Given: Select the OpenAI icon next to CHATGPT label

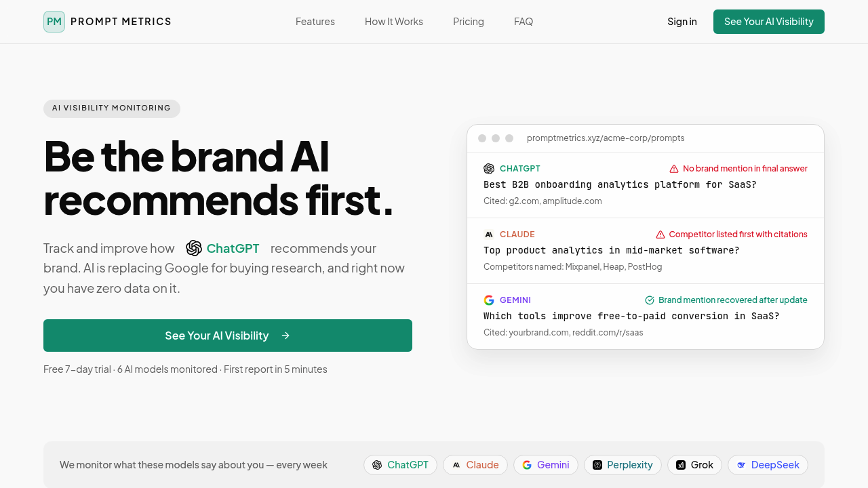Looking at the screenshot, I should (489, 168).
